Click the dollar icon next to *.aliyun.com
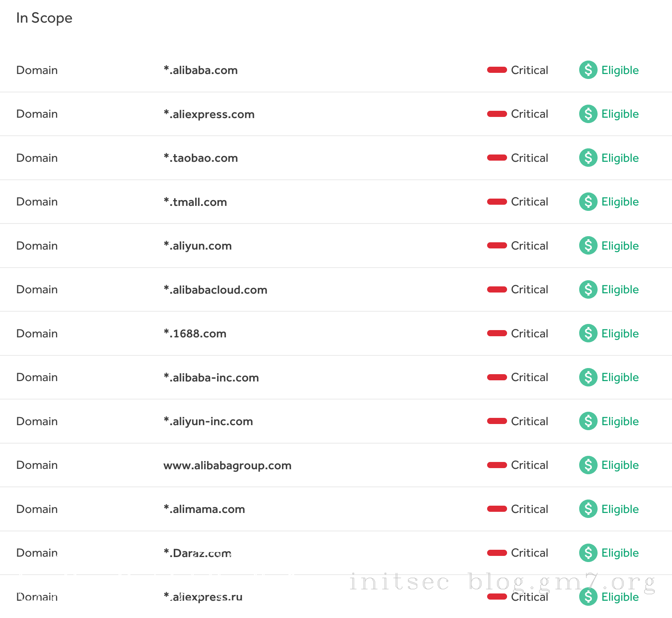This screenshot has width=672, height=618. pos(588,245)
